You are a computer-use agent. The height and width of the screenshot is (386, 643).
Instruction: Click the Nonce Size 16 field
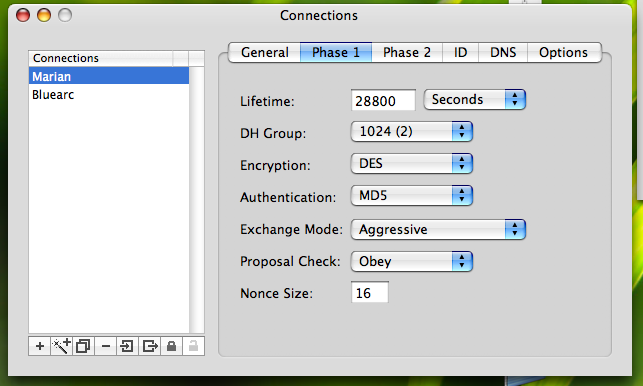coord(369,292)
